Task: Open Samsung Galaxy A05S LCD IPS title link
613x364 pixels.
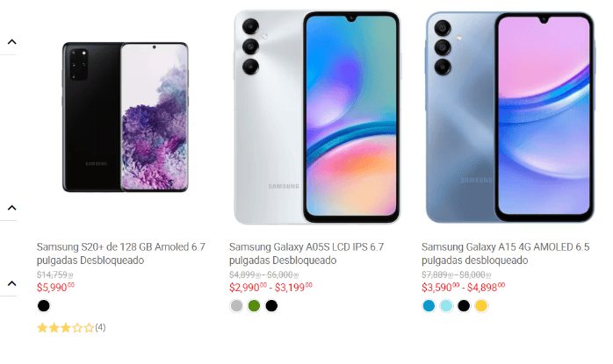Action: [x=306, y=253]
